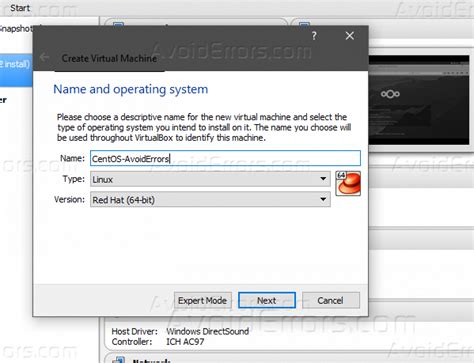Click the 'Name and operating system' heading
Image resolution: width=474 pixels, height=363 pixels.
click(131, 89)
